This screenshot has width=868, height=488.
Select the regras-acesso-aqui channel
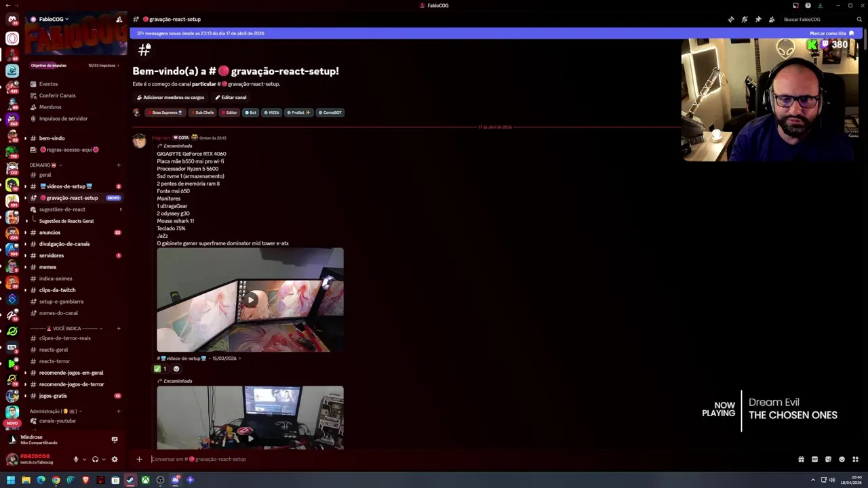pos(69,150)
